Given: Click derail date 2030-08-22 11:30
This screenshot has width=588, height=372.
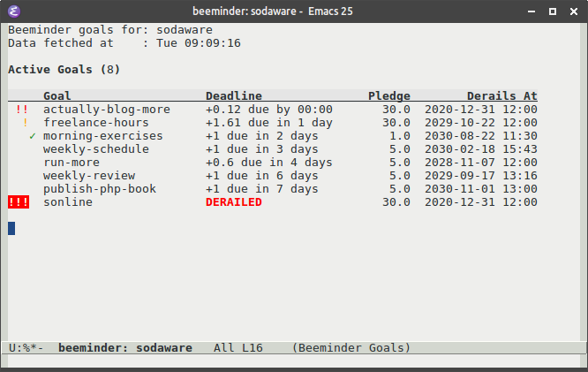Looking at the screenshot, I should (x=481, y=136).
